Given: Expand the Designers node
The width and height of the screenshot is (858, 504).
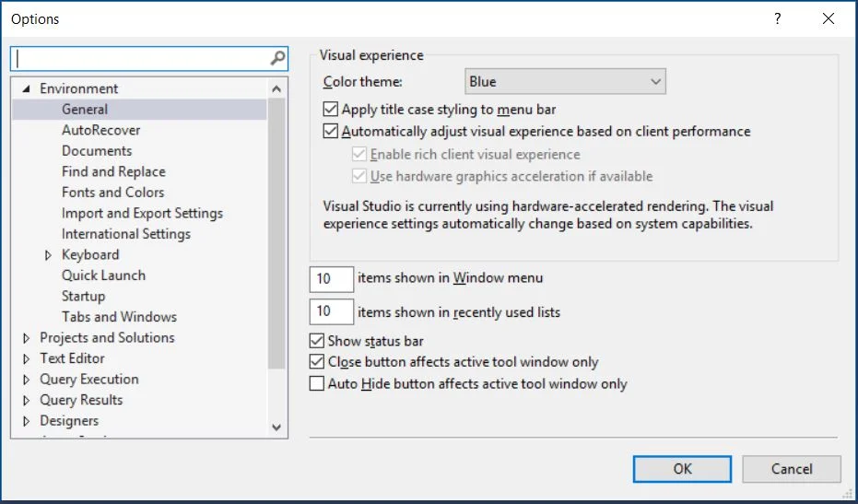Looking at the screenshot, I should 26,421.
